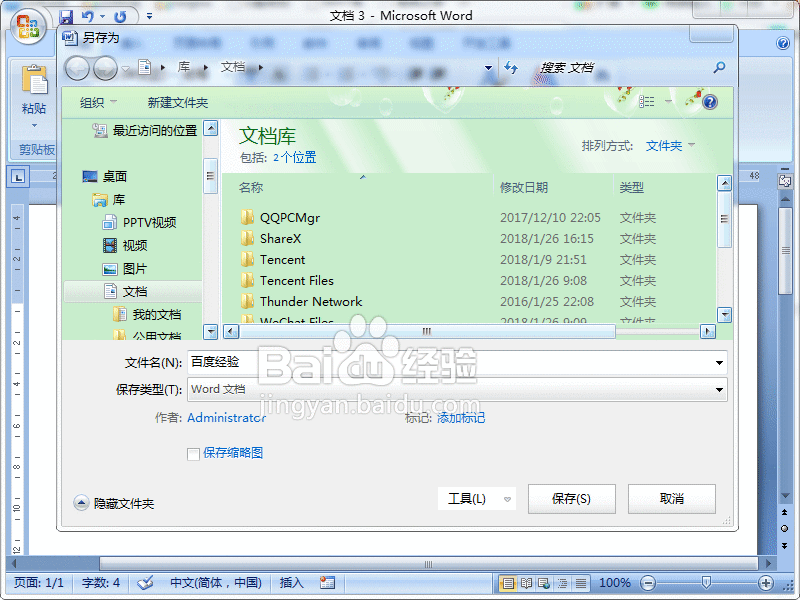The height and width of the screenshot is (600, 800).
Task: Click date 2017/12/10 22:05
Action: [550, 218]
